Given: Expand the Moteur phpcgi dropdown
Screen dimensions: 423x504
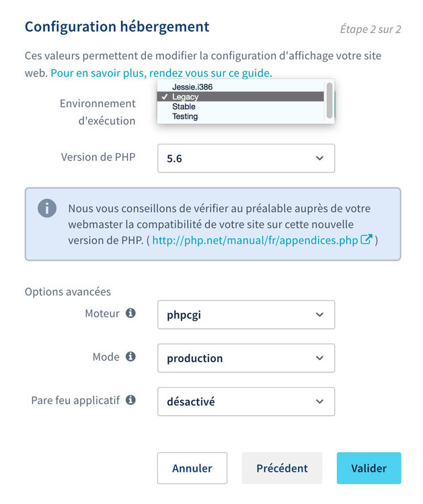Looking at the screenshot, I should pyautogui.click(x=245, y=314).
